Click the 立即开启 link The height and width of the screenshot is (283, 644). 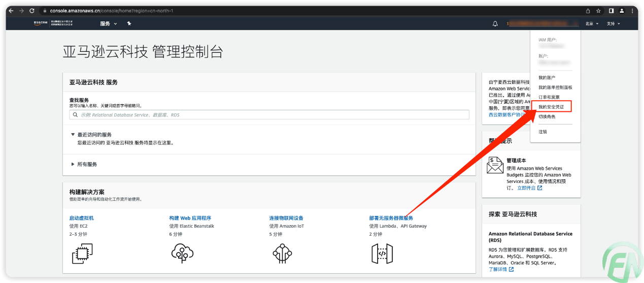[x=530, y=188]
